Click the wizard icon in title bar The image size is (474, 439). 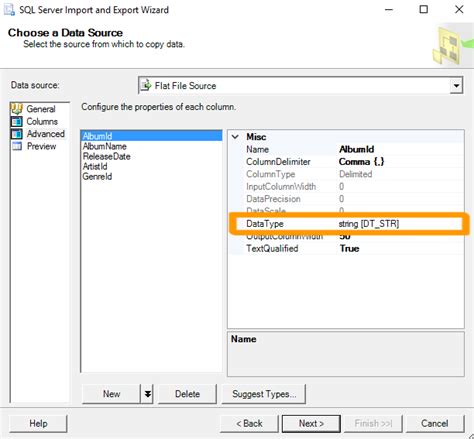pos(9,10)
